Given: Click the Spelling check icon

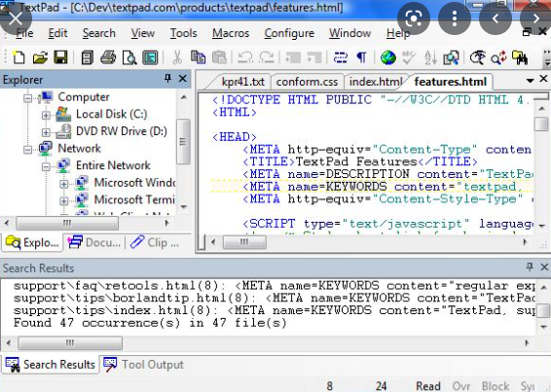Looking at the screenshot, I should tap(409, 57).
